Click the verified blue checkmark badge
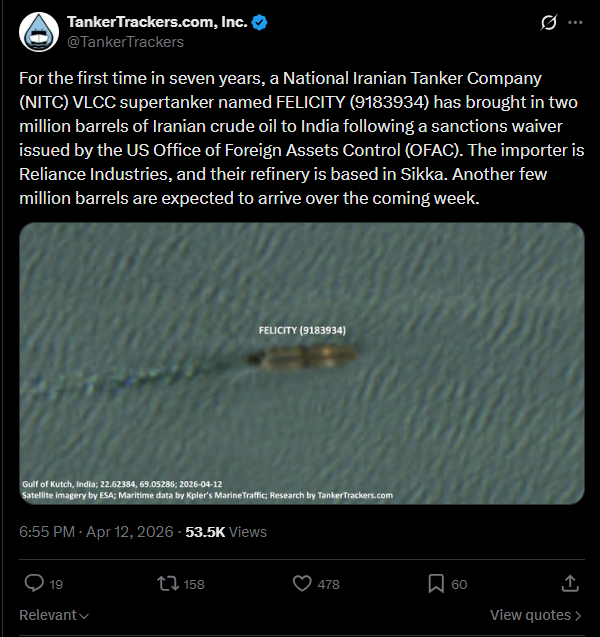The height and width of the screenshot is (637, 600). click(x=257, y=22)
